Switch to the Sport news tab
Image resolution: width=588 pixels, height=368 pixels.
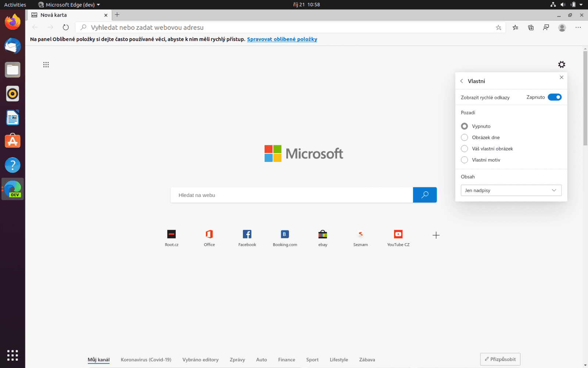[312, 360]
